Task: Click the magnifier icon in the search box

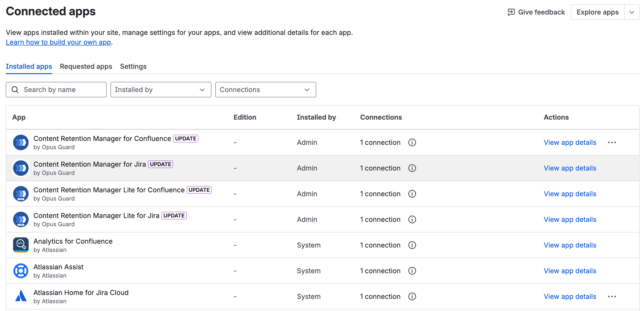Action: [x=15, y=90]
